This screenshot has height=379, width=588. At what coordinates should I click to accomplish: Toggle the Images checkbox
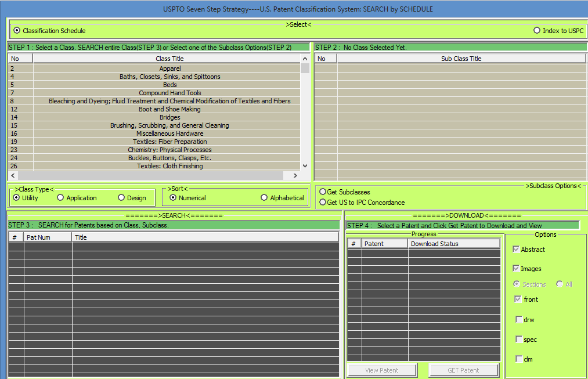click(x=516, y=268)
